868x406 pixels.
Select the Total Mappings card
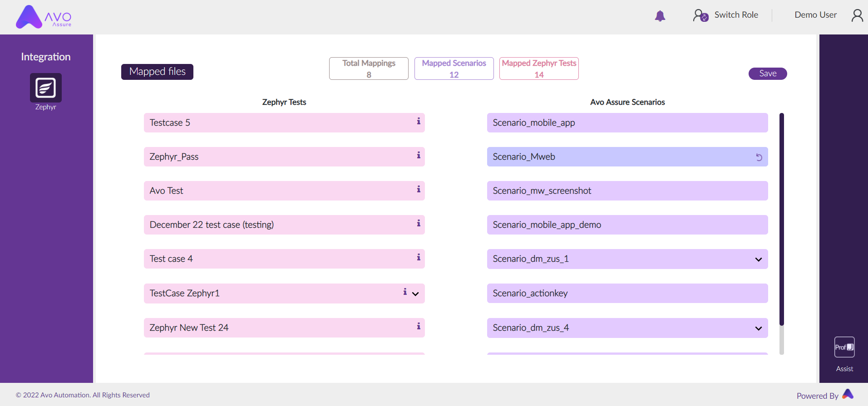point(369,68)
